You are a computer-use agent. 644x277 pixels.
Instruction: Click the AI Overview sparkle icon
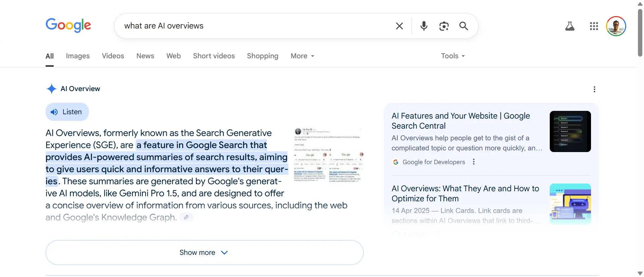51,89
